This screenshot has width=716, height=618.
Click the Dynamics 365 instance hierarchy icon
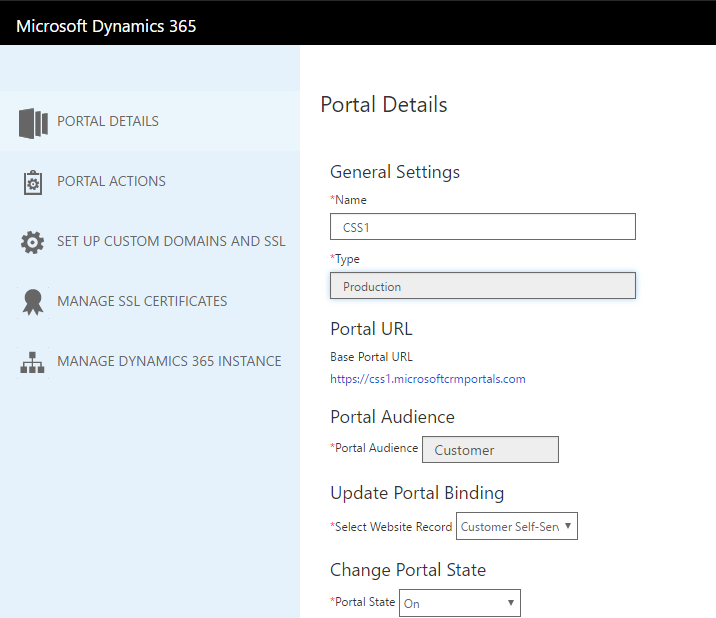[x=33, y=362]
